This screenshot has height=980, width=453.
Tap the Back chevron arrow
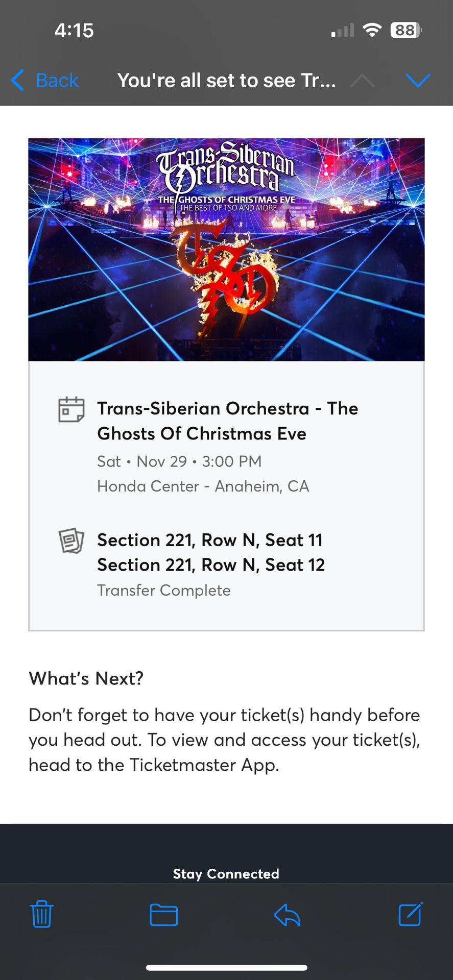(16, 80)
